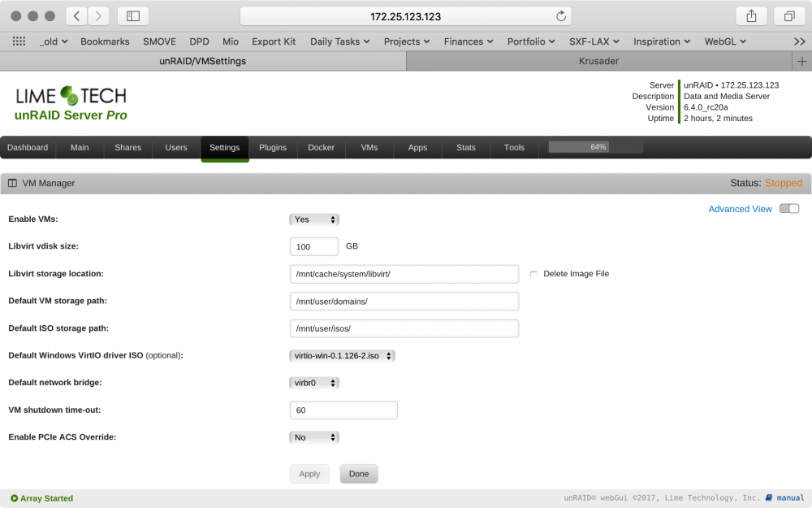
Task: Show more bookmarks overflow chevron
Action: (x=800, y=41)
